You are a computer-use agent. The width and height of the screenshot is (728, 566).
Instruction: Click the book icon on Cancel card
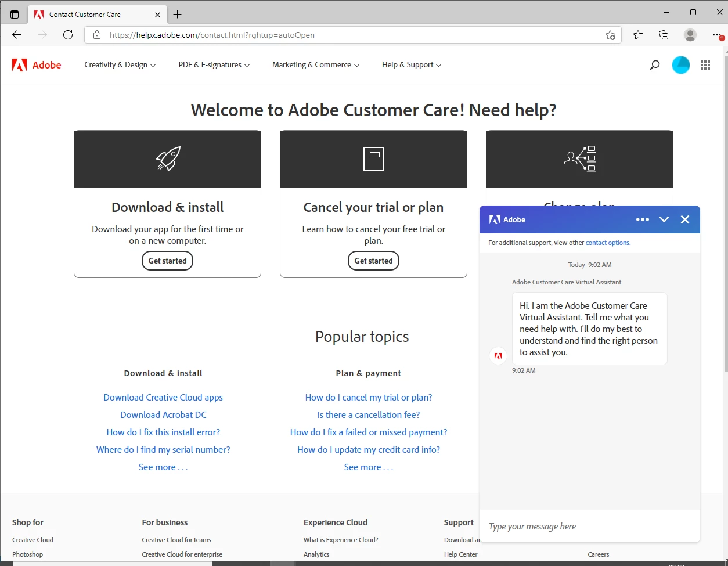click(374, 158)
